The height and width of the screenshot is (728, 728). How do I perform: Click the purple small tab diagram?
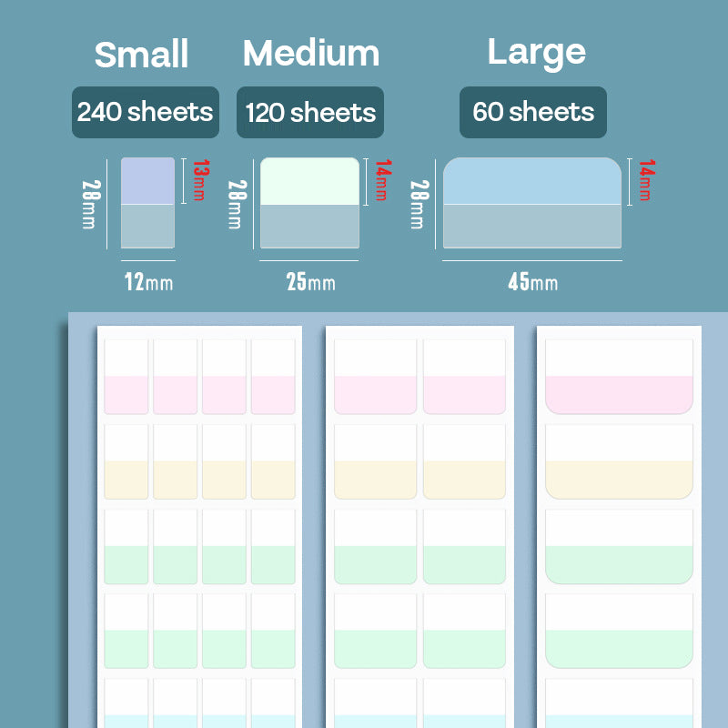coord(147,202)
